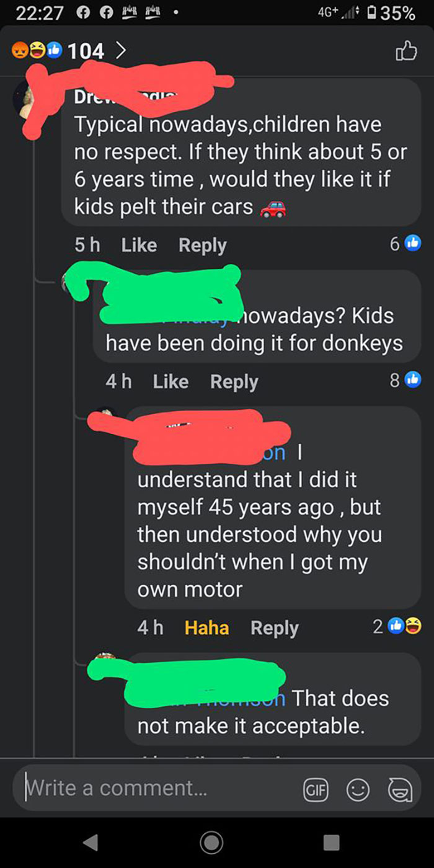This screenshot has height=868, width=434.
Task: Reply to the 'for donkeys' comment
Action: (234, 382)
